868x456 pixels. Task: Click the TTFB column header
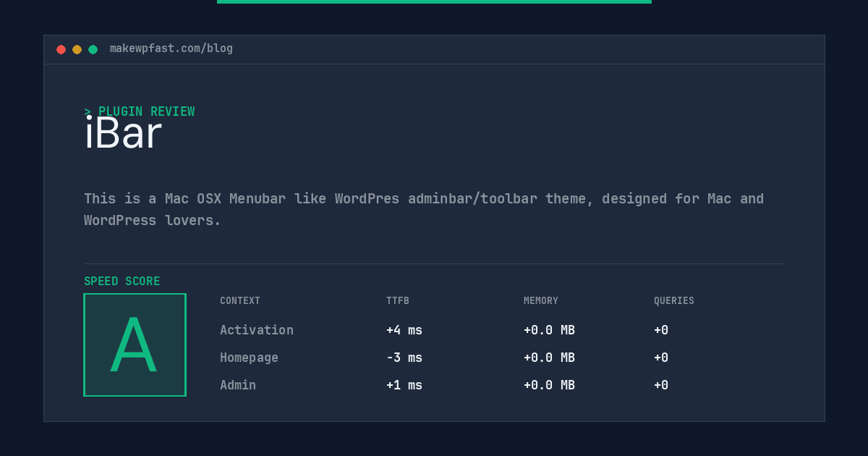[398, 301]
